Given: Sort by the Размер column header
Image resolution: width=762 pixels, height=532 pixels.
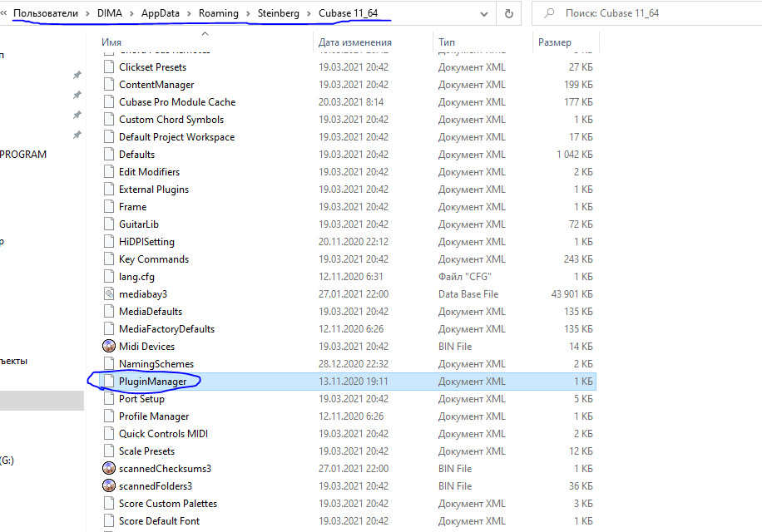Looking at the screenshot, I should click(555, 42).
